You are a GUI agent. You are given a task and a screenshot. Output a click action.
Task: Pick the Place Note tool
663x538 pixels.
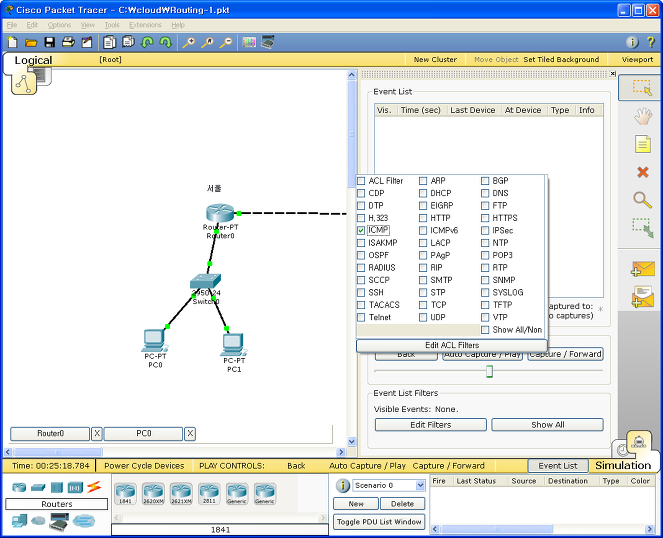(643, 144)
